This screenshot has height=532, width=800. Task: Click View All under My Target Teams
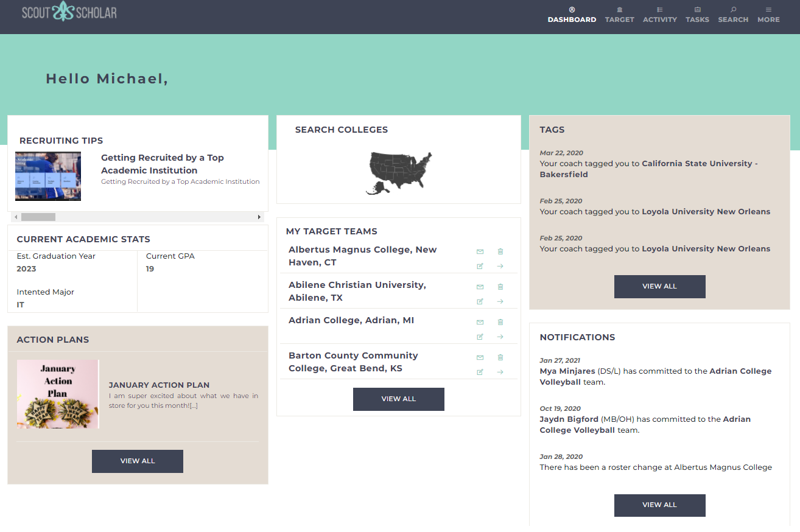(x=399, y=399)
